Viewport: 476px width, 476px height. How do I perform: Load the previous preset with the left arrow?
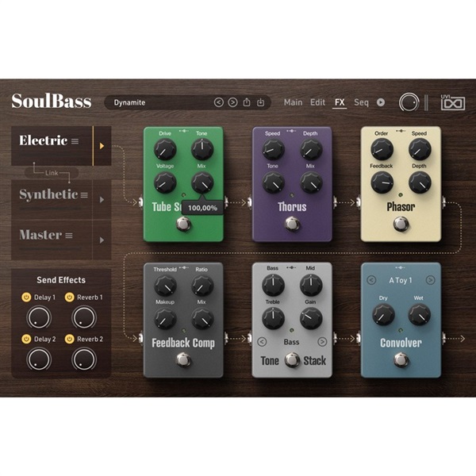pyautogui.click(x=219, y=102)
